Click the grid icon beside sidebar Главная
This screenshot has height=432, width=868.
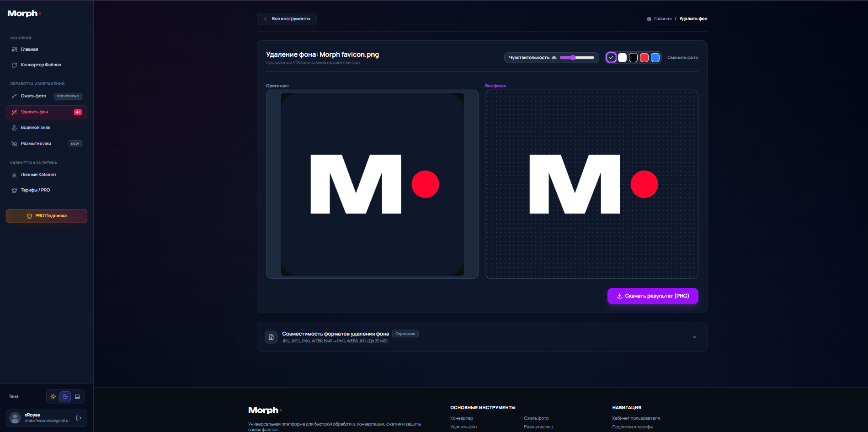pos(14,49)
